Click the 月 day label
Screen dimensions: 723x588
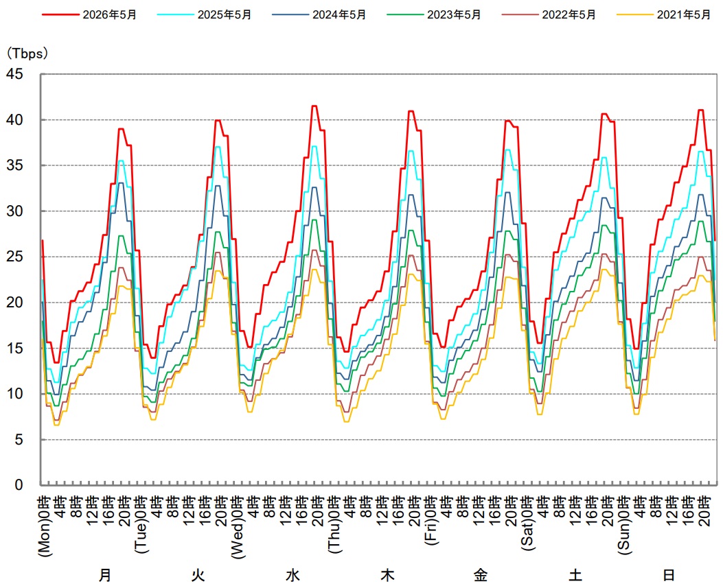click(x=106, y=575)
